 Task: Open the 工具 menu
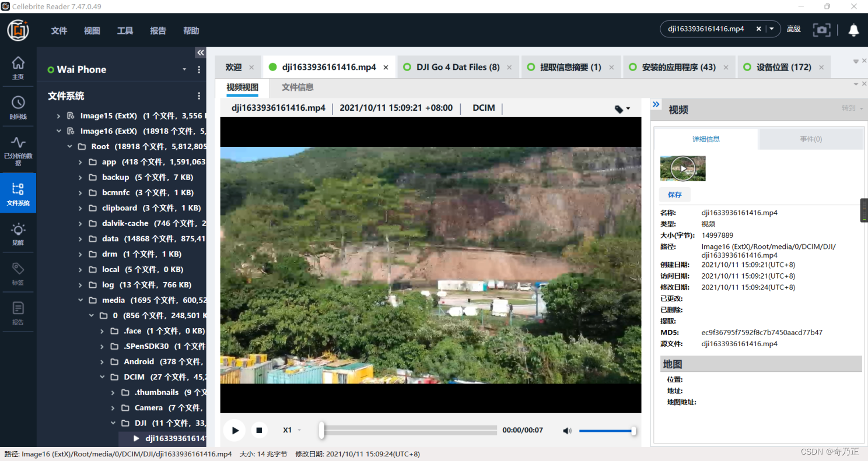click(125, 31)
